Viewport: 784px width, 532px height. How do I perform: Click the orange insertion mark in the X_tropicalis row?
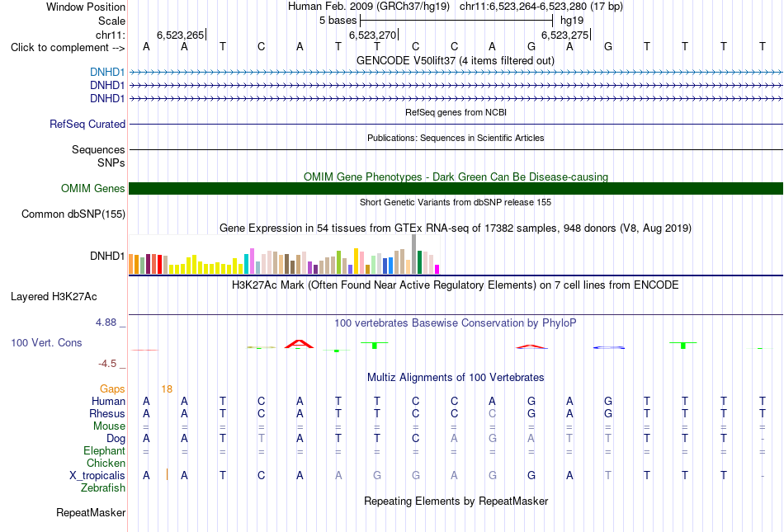coord(167,474)
